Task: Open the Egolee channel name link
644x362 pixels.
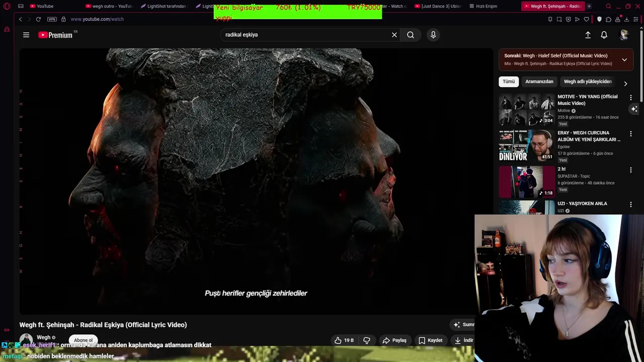Action: 563,147
